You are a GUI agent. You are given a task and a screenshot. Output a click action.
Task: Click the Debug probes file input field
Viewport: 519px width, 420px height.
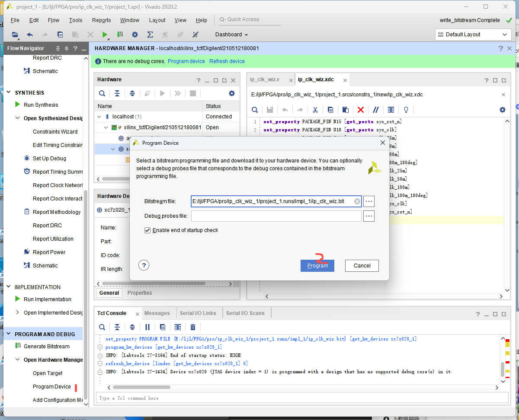pos(276,216)
